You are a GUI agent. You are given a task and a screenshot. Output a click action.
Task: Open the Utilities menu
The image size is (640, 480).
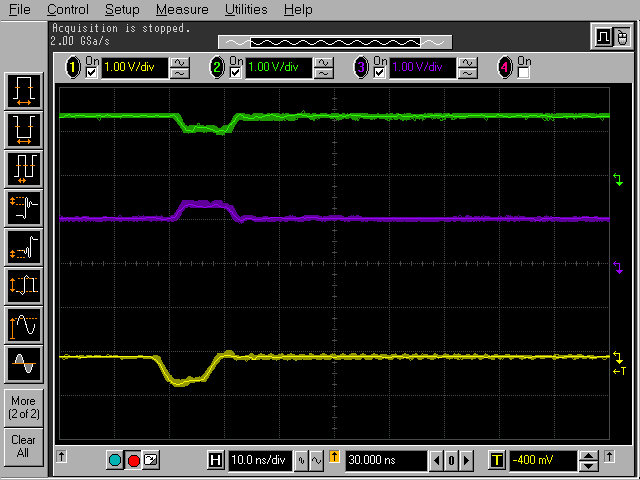(x=246, y=9)
